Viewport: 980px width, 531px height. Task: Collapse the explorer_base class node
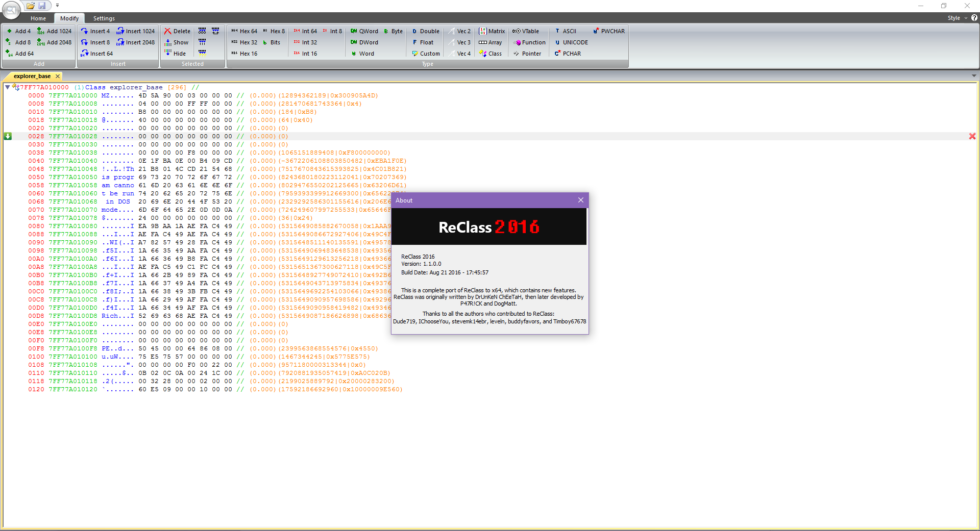(x=7, y=87)
